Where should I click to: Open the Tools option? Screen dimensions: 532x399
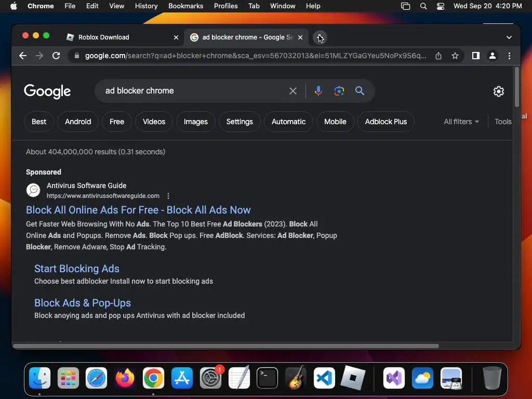coord(503,122)
